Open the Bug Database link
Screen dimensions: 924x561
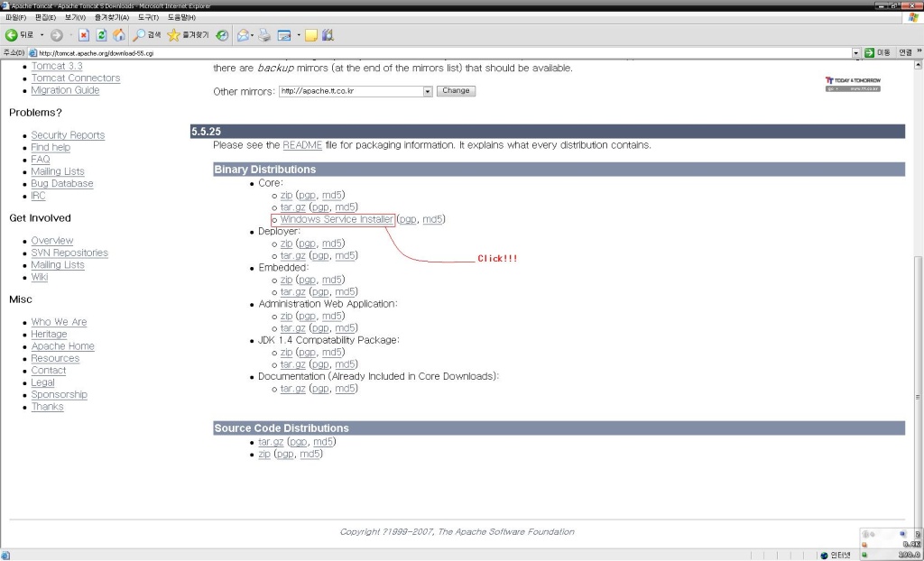pyautogui.click(x=62, y=183)
